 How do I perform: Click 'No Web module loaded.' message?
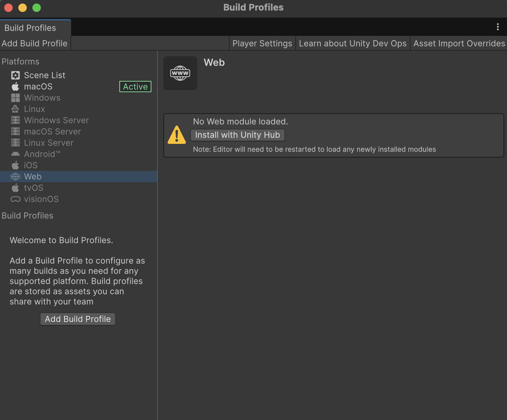(x=240, y=121)
